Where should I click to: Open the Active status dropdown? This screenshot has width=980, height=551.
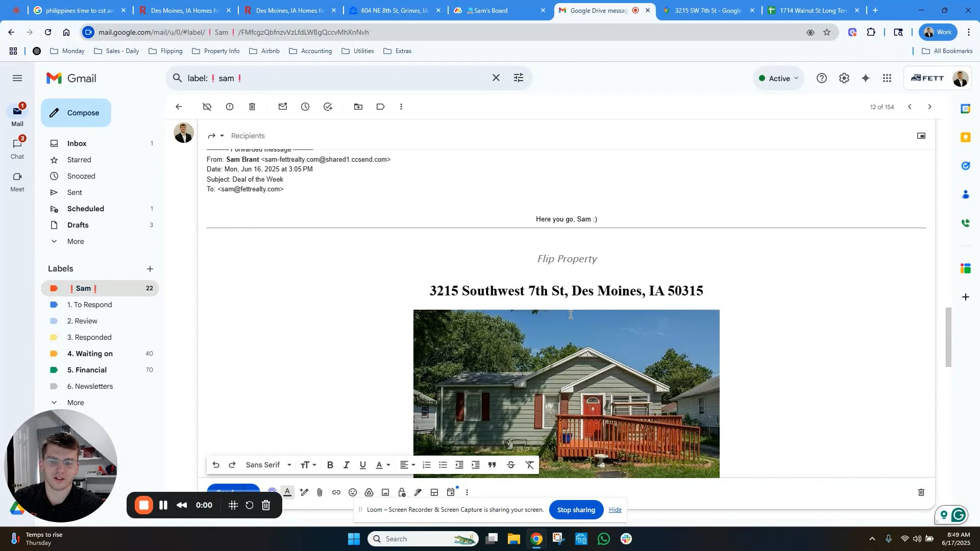pos(778,78)
